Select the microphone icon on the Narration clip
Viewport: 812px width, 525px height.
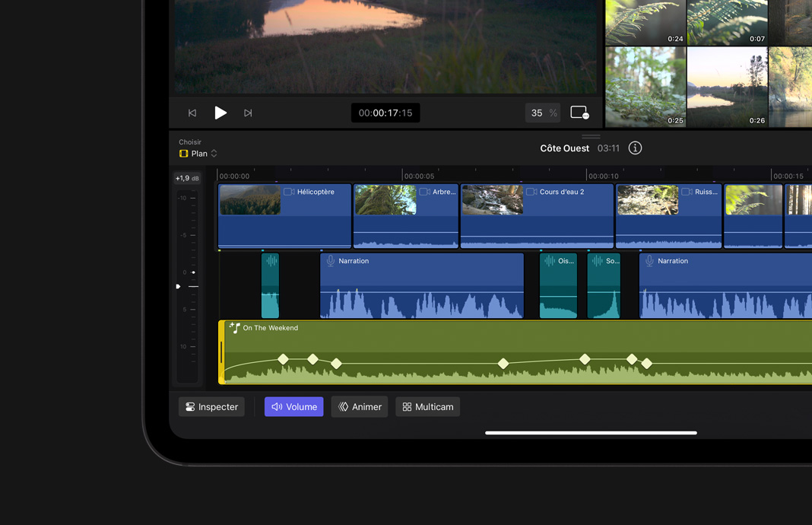click(x=331, y=261)
